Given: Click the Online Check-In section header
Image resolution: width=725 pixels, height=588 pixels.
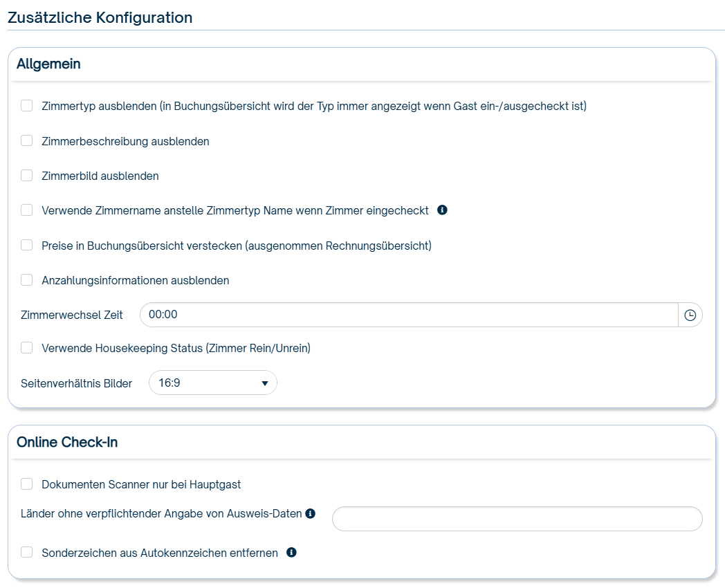Looking at the screenshot, I should pyautogui.click(x=67, y=442).
